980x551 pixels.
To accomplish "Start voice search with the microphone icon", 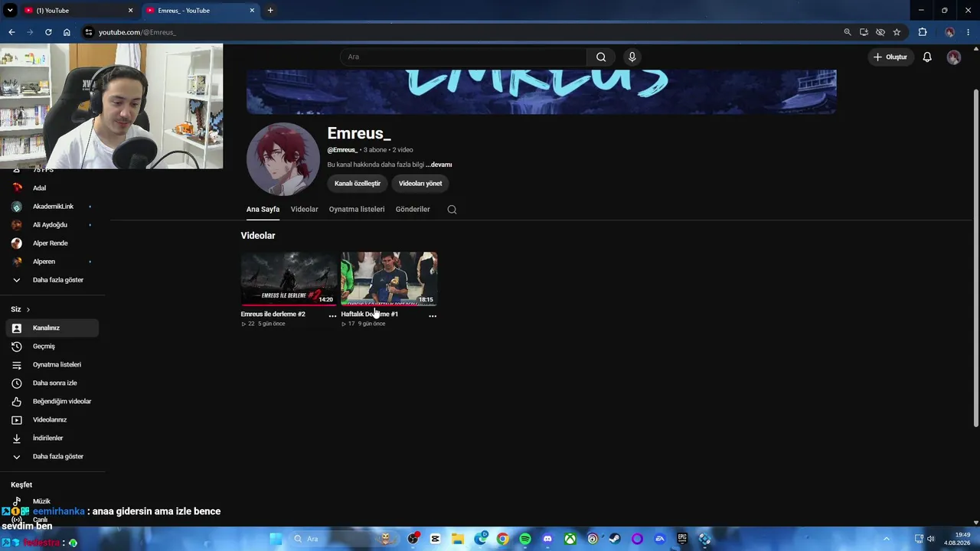I will click(632, 57).
